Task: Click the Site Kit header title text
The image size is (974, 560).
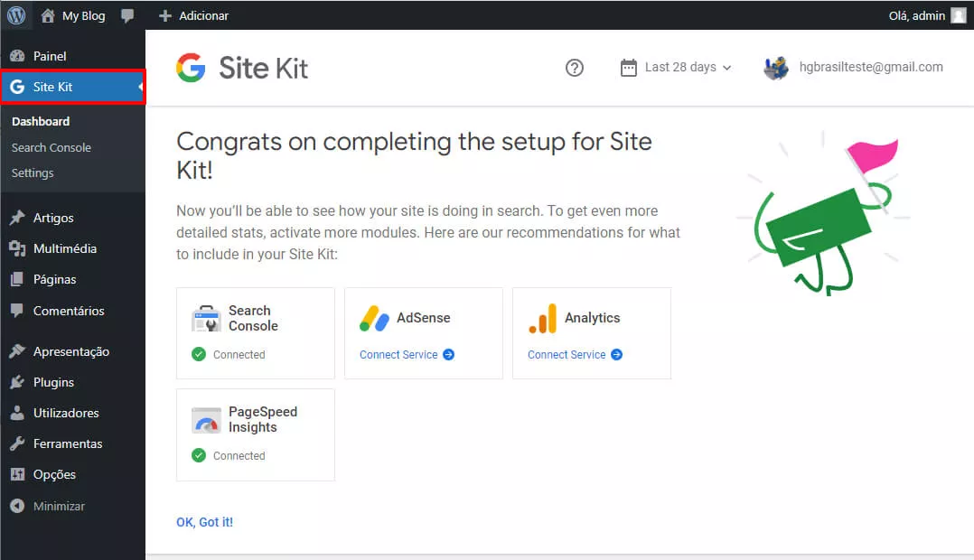Action: click(x=264, y=68)
